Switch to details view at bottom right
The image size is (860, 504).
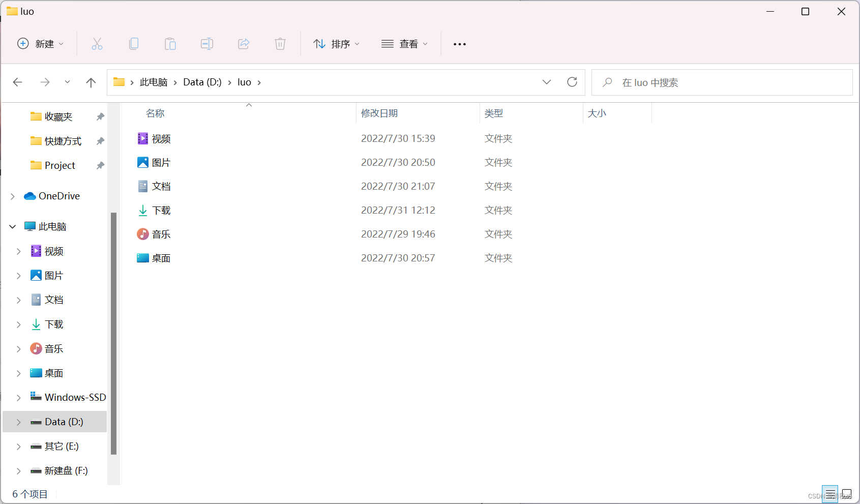coord(831,493)
